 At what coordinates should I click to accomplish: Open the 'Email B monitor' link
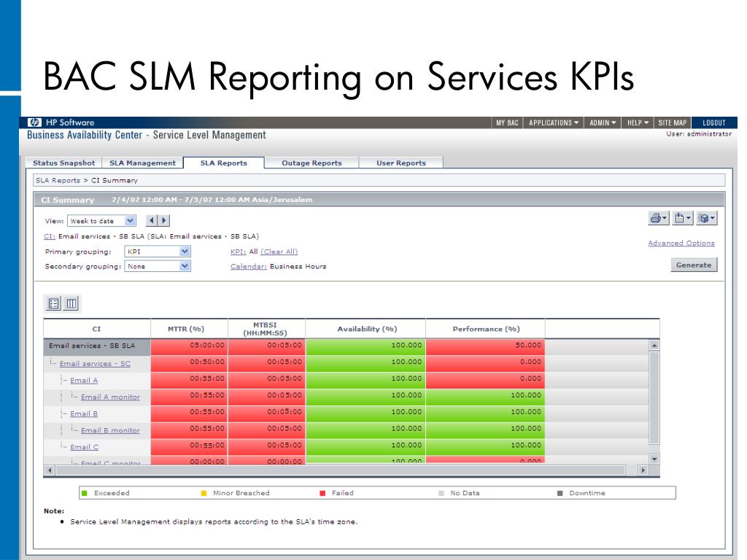[110, 430]
